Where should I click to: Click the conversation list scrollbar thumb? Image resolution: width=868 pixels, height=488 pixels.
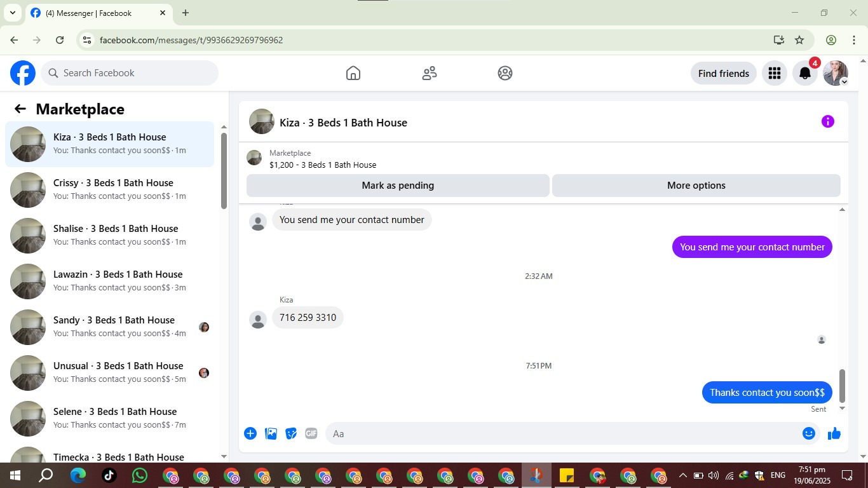point(224,170)
